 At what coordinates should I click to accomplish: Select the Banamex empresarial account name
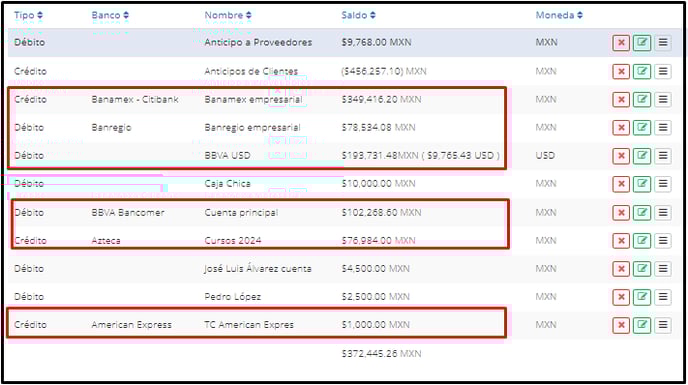point(253,100)
